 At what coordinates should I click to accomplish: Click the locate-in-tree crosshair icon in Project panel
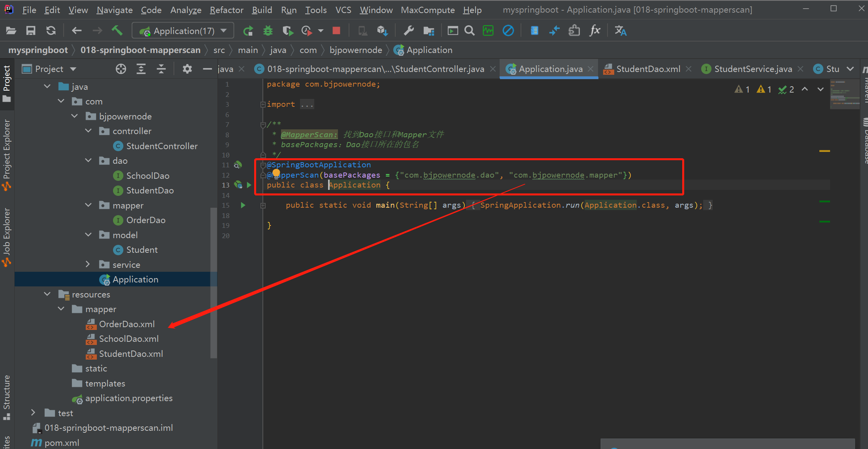click(x=121, y=69)
